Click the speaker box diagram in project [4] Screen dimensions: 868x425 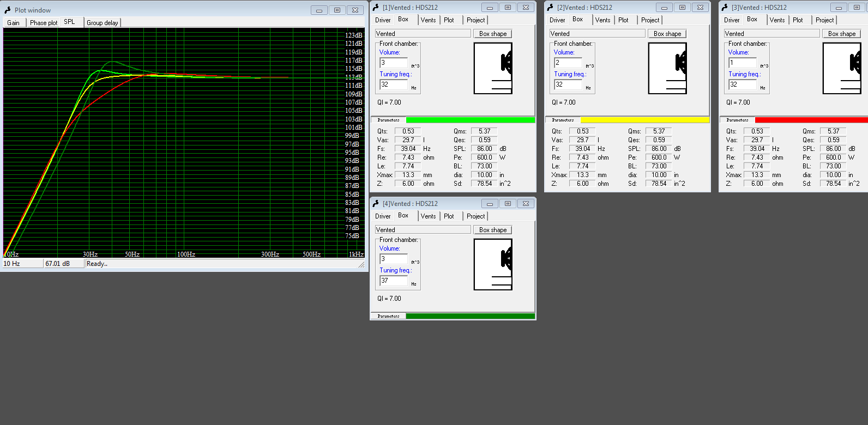(493, 265)
